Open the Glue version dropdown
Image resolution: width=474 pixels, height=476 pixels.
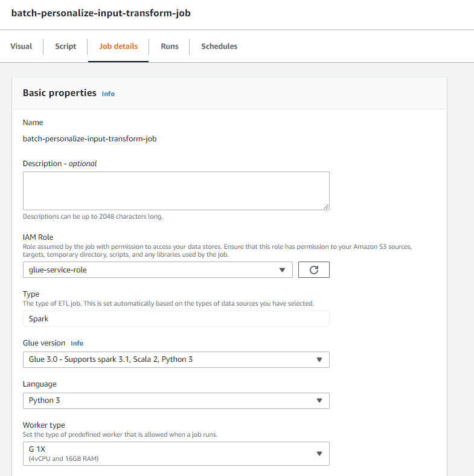(x=176, y=359)
